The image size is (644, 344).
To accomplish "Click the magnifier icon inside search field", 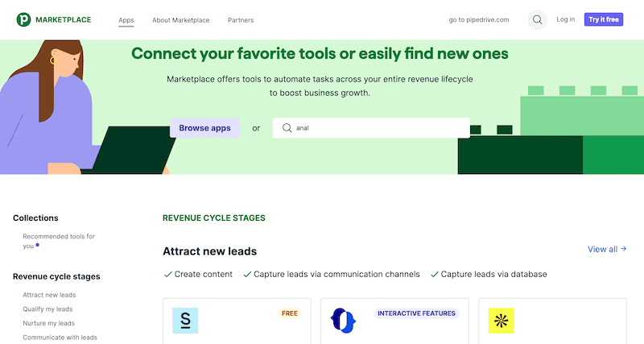I will pyautogui.click(x=287, y=127).
